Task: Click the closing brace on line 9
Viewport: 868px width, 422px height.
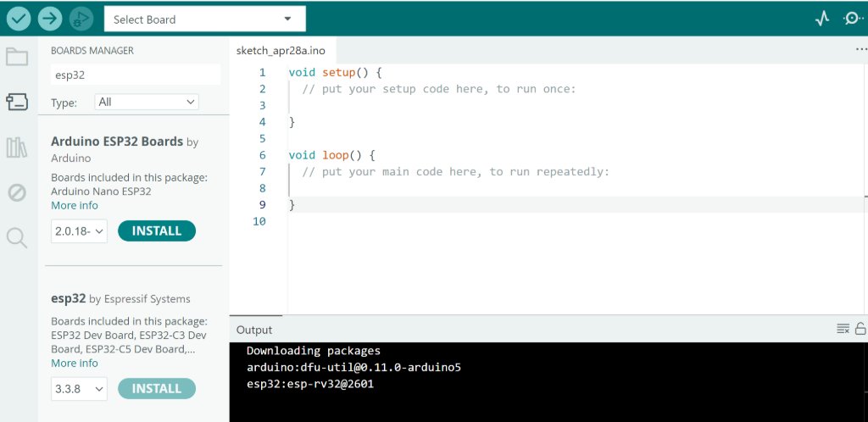Action: tap(292, 205)
